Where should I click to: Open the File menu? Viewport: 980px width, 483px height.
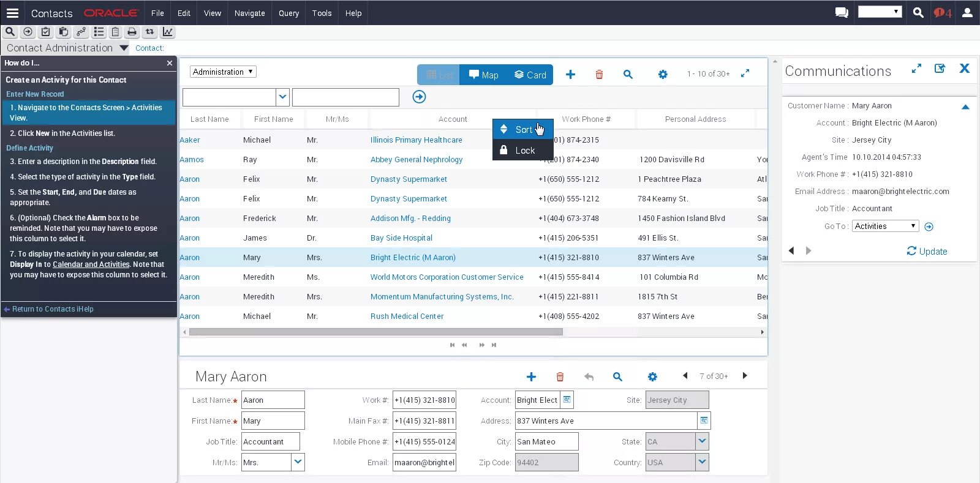click(x=157, y=13)
